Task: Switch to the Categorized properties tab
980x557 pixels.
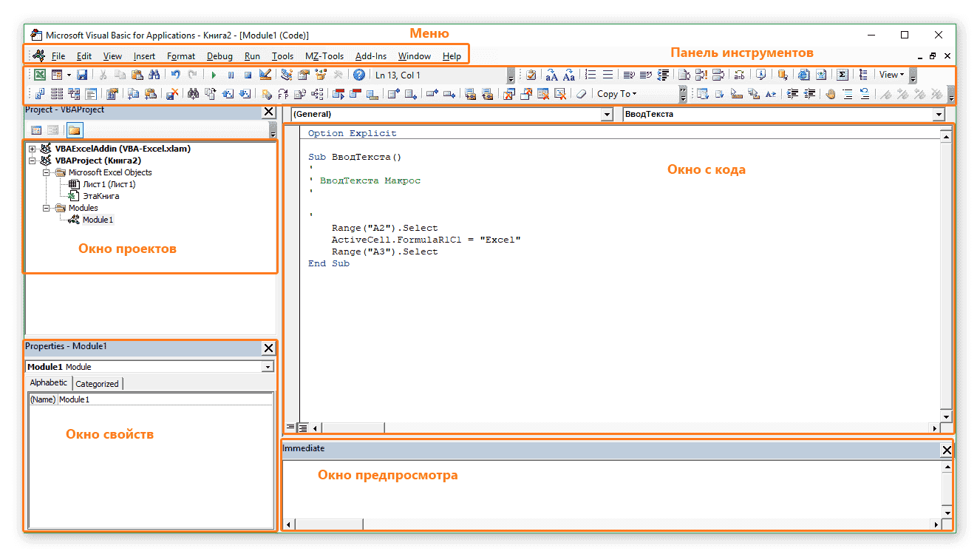Action: tap(97, 383)
